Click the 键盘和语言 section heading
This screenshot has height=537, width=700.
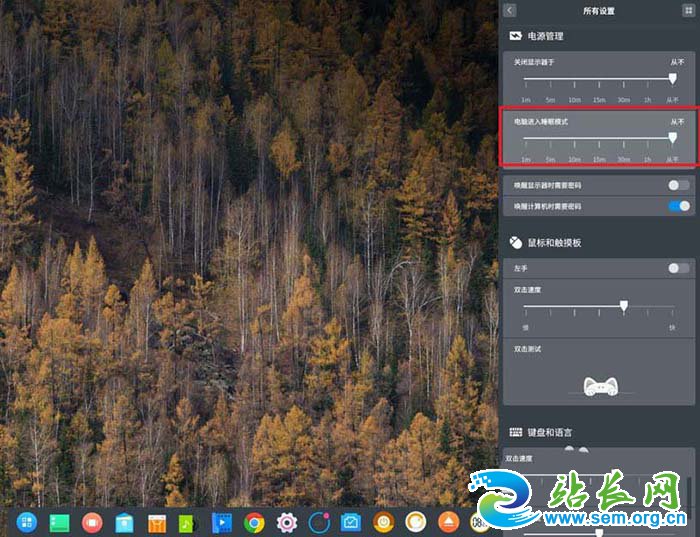pos(549,432)
